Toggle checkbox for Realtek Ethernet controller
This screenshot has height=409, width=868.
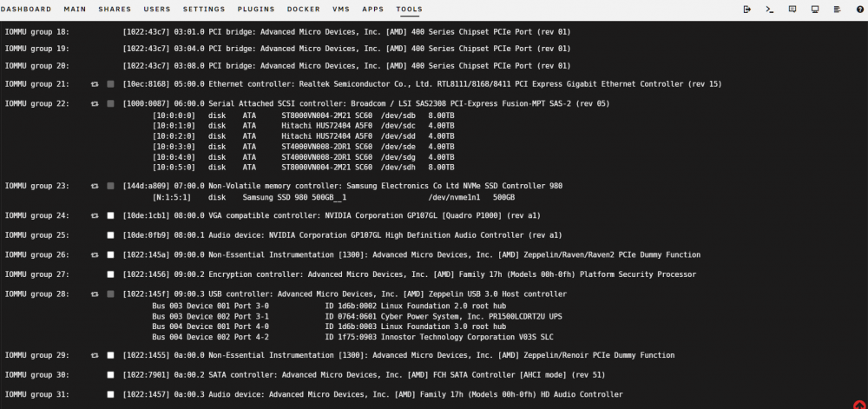tap(111, 84)
